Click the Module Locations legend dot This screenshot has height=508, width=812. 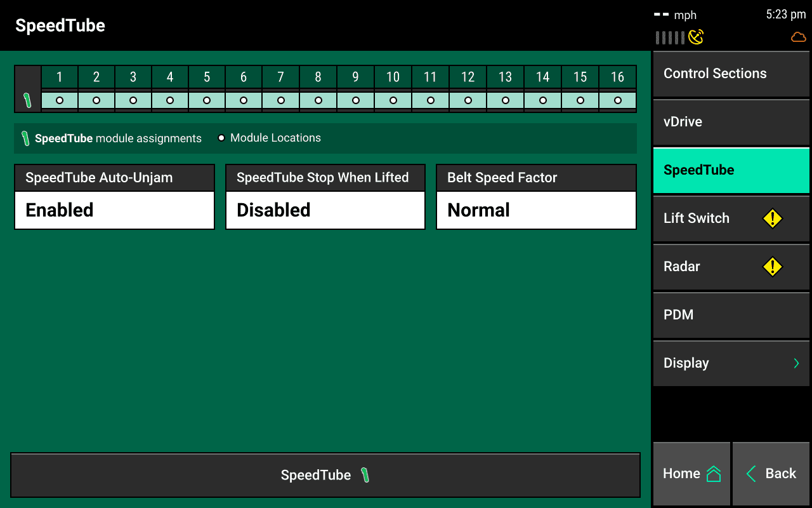(x=221, y=138)
